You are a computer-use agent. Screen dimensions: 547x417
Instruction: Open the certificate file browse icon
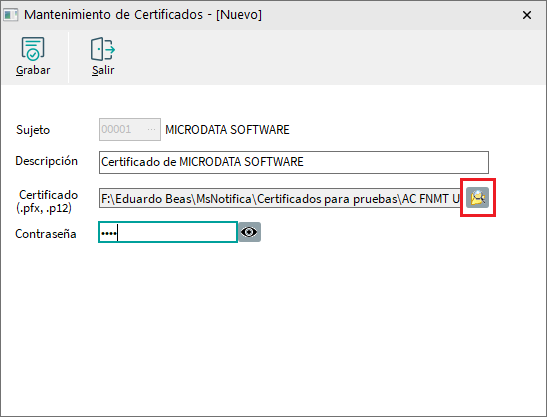tap(478, 198)
